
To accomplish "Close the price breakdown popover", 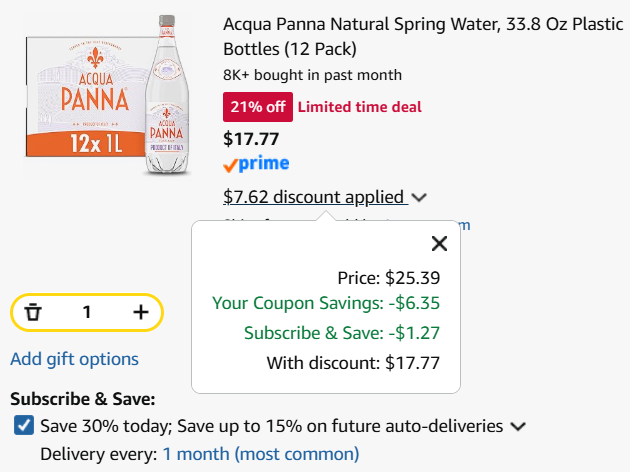I will (439, 243).
